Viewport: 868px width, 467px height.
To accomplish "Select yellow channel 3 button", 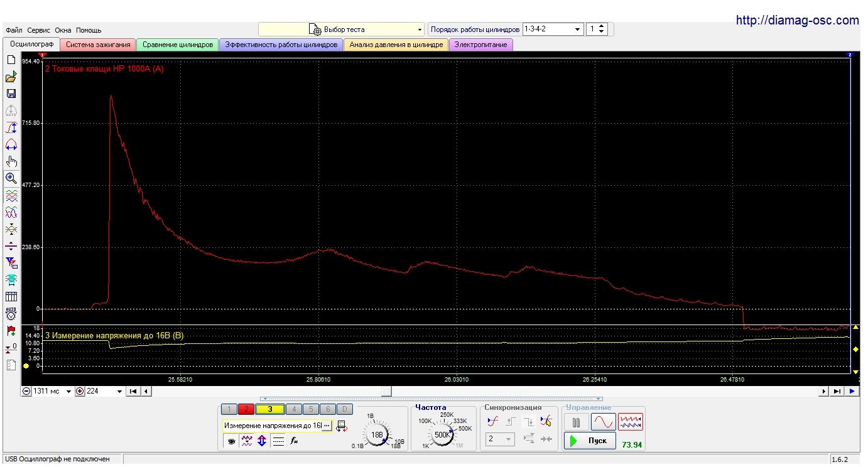I will [269, 409].
